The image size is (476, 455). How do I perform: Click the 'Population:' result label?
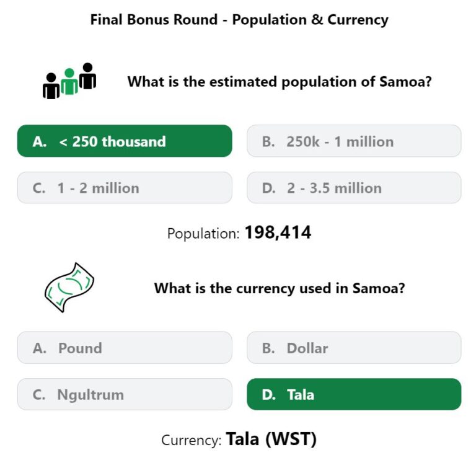(203, 234)
